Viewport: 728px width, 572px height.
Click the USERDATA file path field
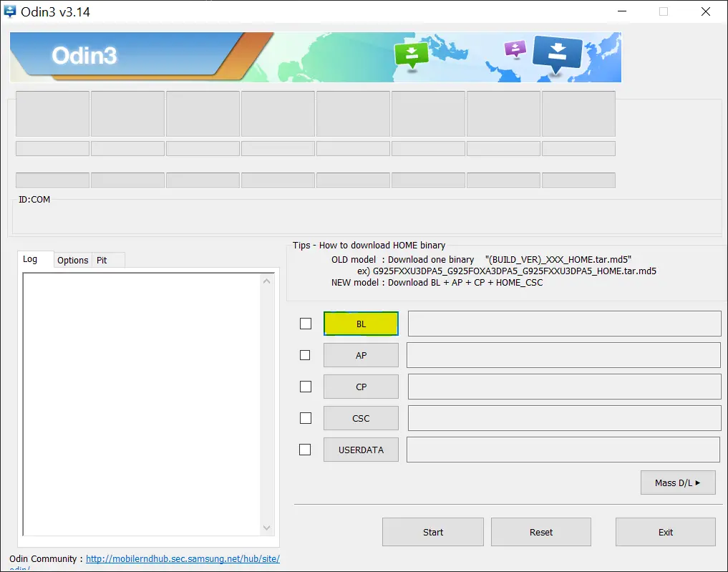click(x=563, y=450)
